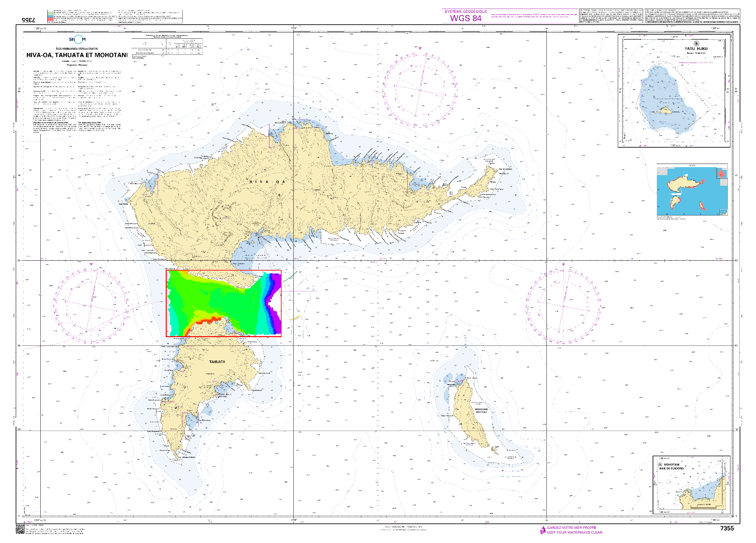Click the red legend swatch in the top-left legend
This screenshot has height=543, width=756.
click(50, 20)
